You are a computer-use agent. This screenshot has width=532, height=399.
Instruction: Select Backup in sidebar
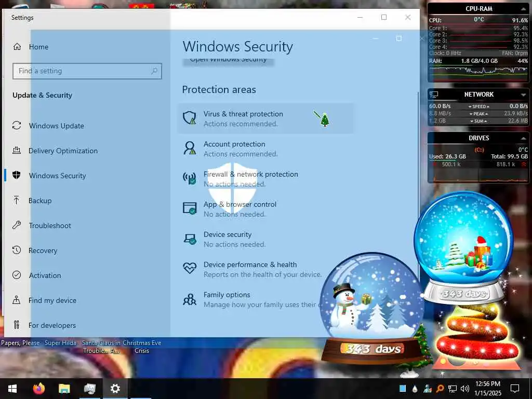[40, 201]
